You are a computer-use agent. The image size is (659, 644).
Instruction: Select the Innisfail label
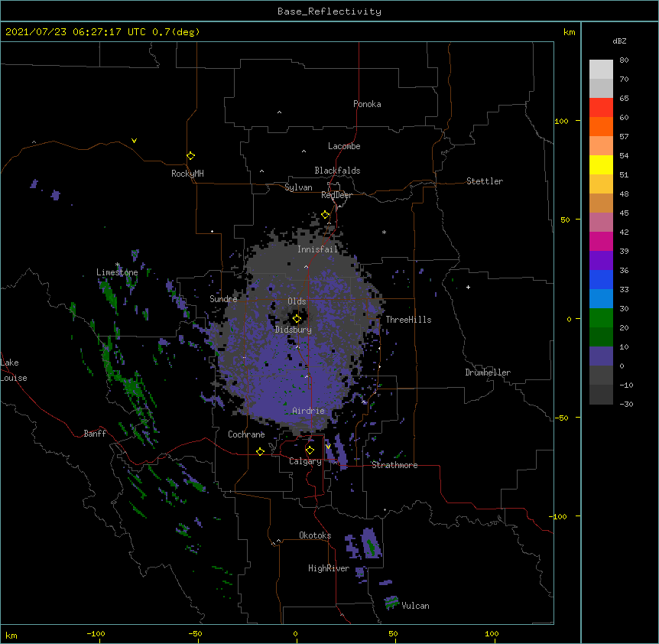(317, 249)
